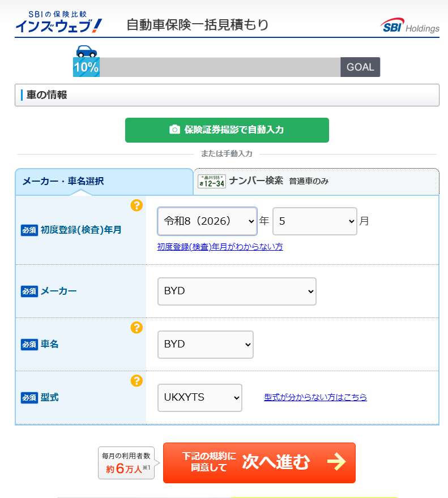This screenshot has height=498, width=448.
Task: Click the 初度登録(検査)年月 label
Action: (x=81, y=230)
